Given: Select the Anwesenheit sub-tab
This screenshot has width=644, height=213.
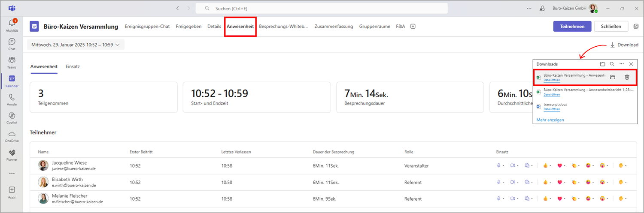Looking at the screenshot, I should (x=44, y=66).
